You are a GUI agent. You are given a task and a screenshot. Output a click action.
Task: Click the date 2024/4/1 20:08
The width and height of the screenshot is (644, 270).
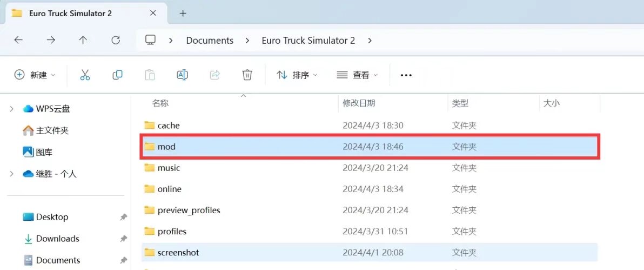coord(373,252)
